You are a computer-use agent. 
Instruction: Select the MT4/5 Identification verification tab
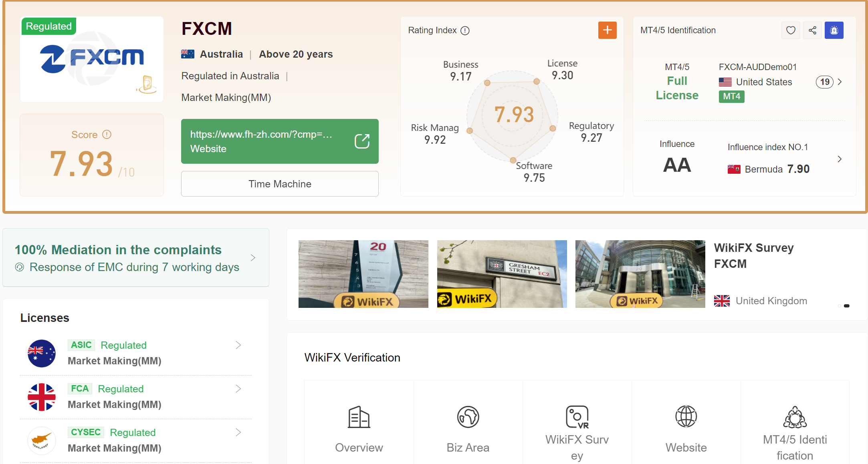pyautogui.click(x=795, y=422)
